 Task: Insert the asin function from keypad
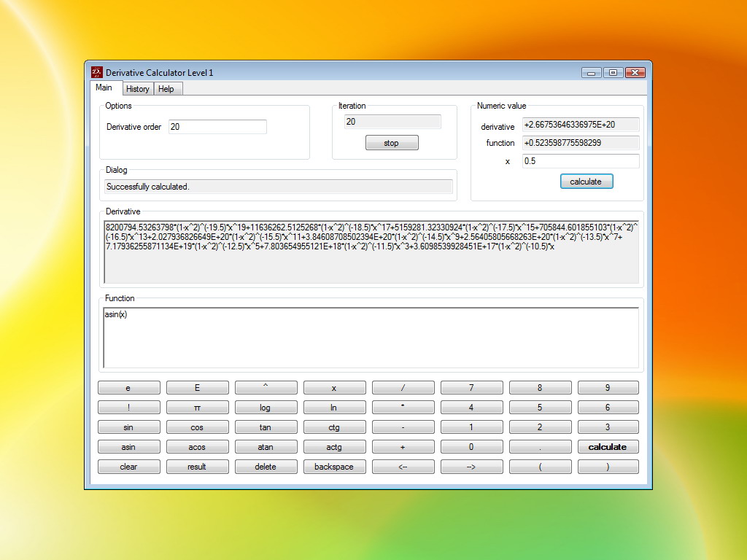pos(128,447)
